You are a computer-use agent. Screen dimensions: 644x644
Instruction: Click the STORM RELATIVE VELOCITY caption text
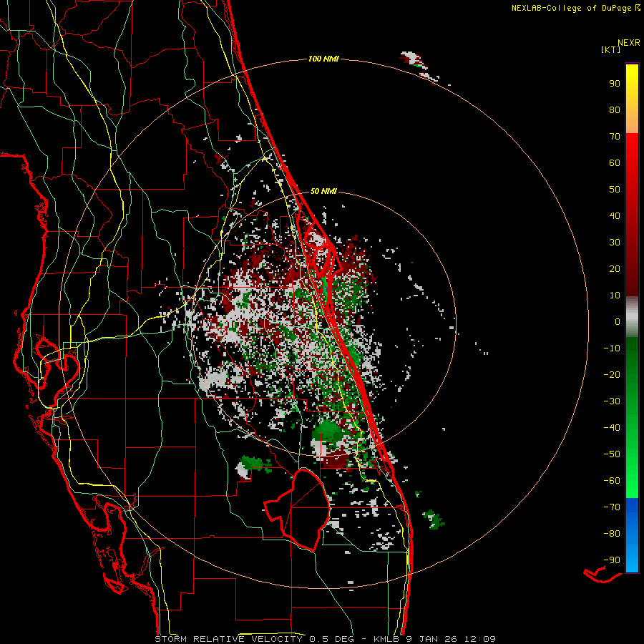(228, 639)
